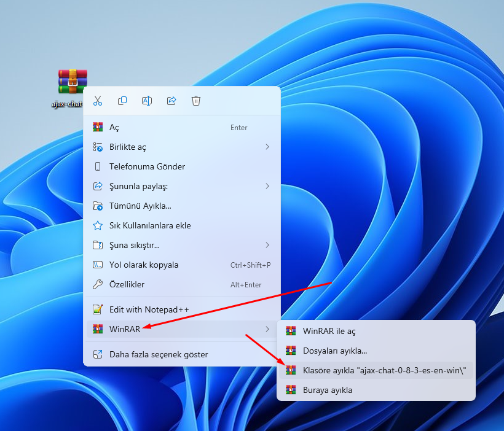The width and height of the screenshot is (504, 431).
Task: Choose "WinRAR ile aç" in submenu
Action: (376, 331)
